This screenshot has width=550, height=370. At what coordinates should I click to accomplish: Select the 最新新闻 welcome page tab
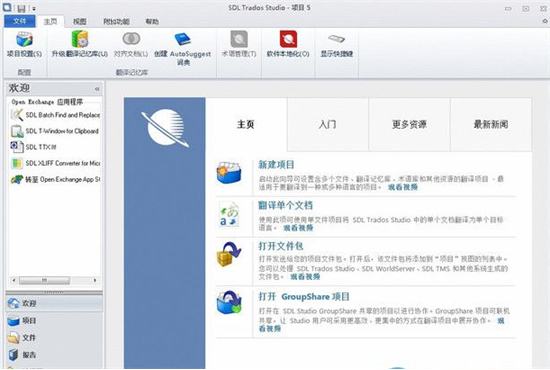(x=491, y=124)
